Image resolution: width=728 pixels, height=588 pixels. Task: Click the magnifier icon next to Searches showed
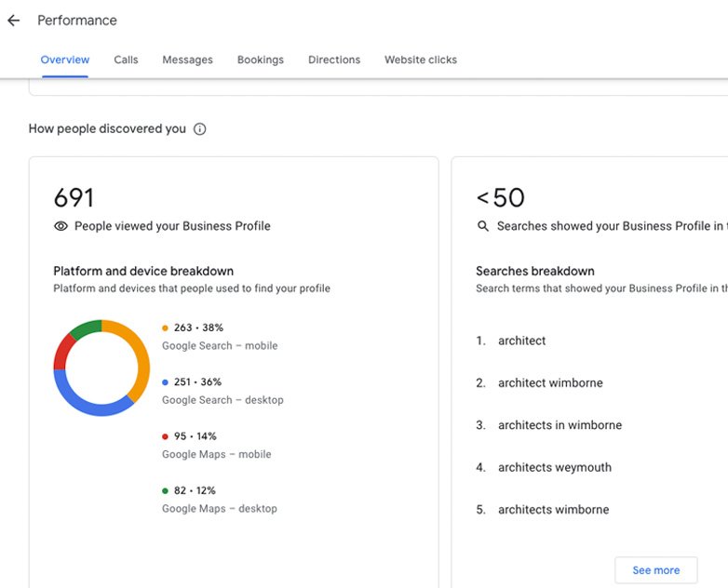(x=483, y=226)
